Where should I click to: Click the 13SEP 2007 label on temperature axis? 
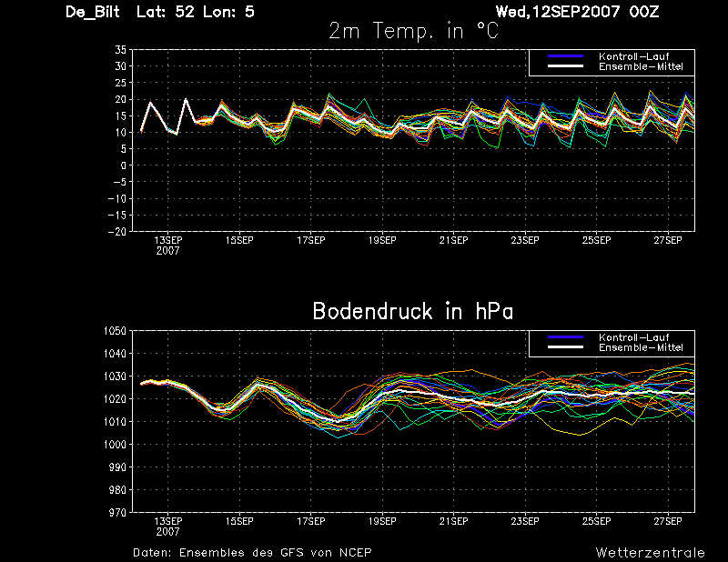point(168,246)
